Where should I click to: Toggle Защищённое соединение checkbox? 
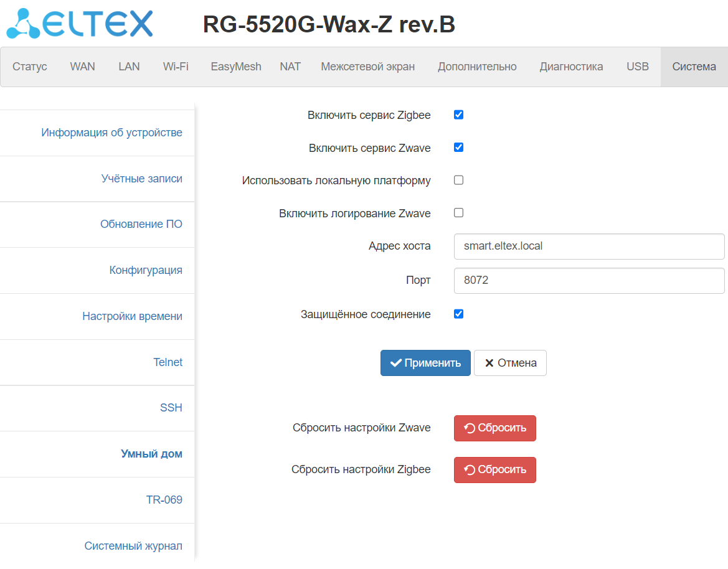(459, 314)
